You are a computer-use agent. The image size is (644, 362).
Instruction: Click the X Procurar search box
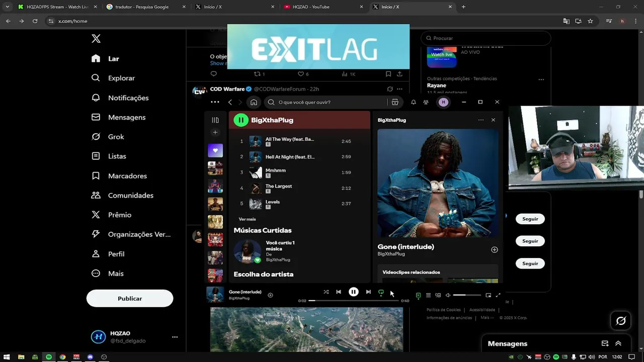[x=486, y=38]
